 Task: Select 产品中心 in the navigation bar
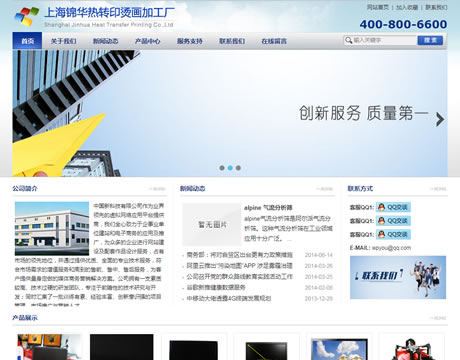point(148,41)
